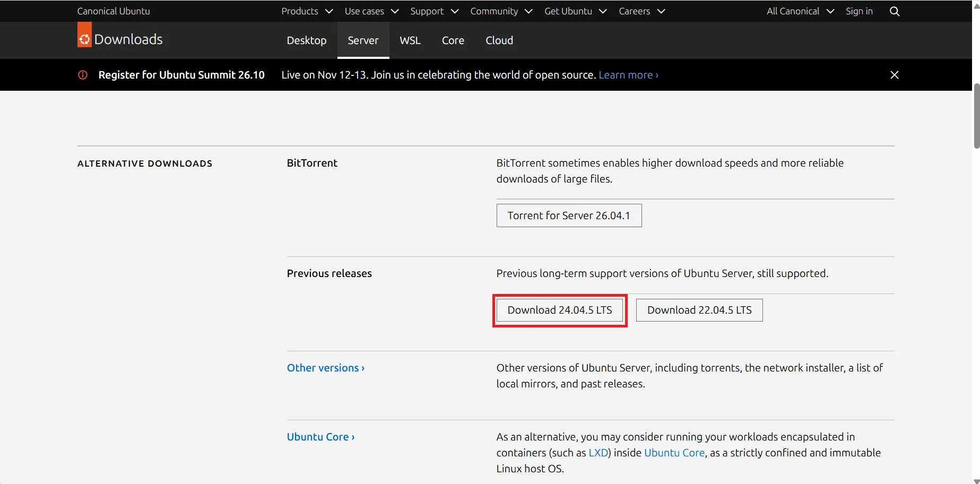Screen dimensions: 980x484
Task: Click the ALTERNATIVE DOWNLOADS heading
Action: pos(145,163)
